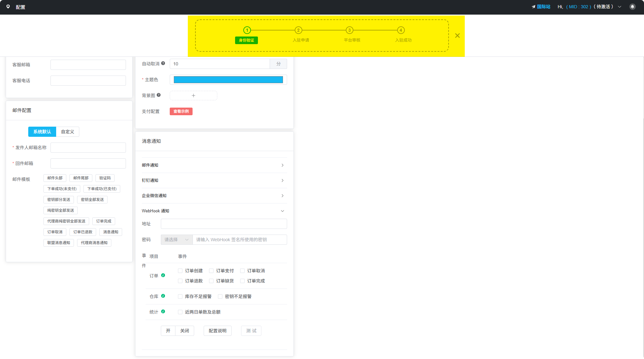Image resolution: width=644 pixels, height=359 pixels.
Task: Click the location pin icon beside 配置
Action: 8,7
